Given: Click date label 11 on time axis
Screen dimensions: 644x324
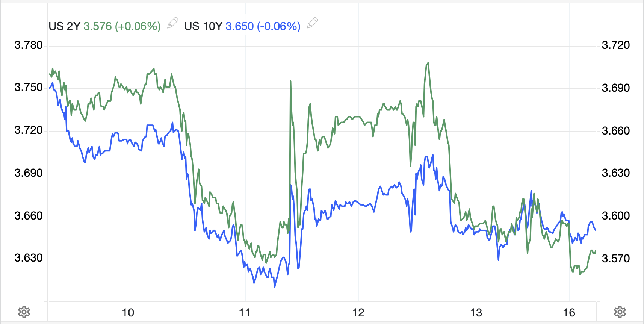Looking at the screenshot, I should pyautogui.click(x=245, y=313).
